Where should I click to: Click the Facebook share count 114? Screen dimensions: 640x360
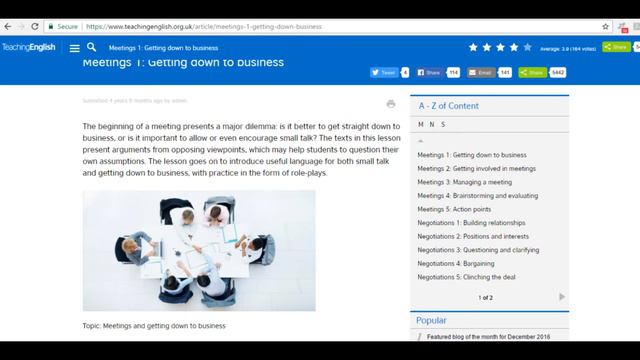(453, 73)
